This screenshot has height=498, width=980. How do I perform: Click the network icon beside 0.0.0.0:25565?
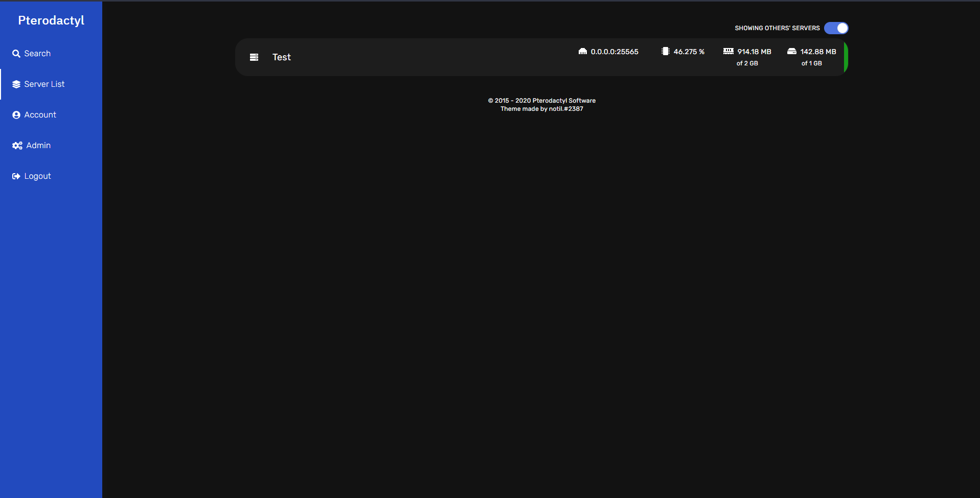coord(582,52)
